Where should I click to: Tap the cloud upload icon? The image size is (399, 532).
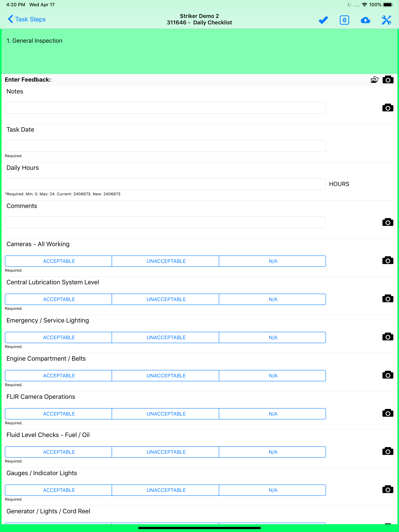[x=365, y=20]
